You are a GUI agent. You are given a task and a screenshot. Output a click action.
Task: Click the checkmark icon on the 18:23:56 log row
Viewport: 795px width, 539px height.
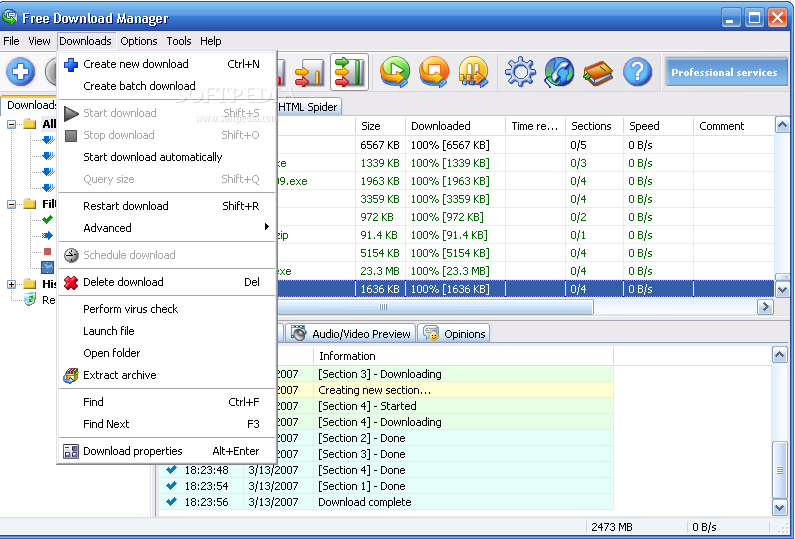click(172, 501)
